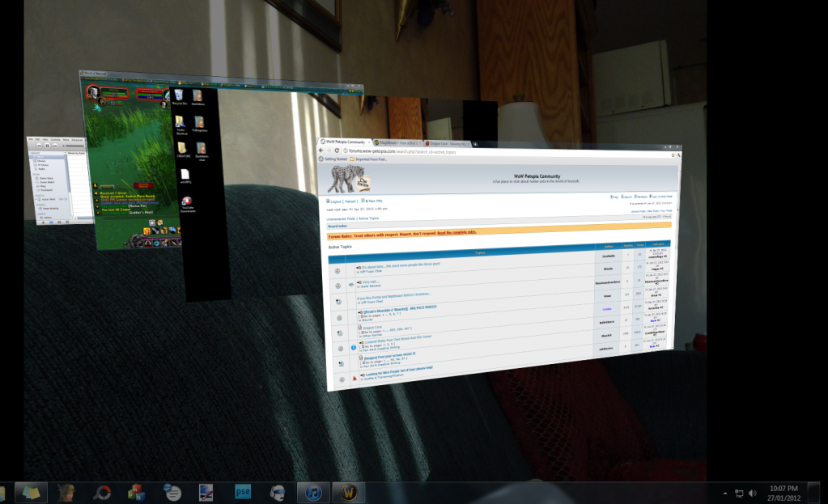This screenshot has height=504, width=828.
Task: Open the Board index link
Action: tap(338, 226)
